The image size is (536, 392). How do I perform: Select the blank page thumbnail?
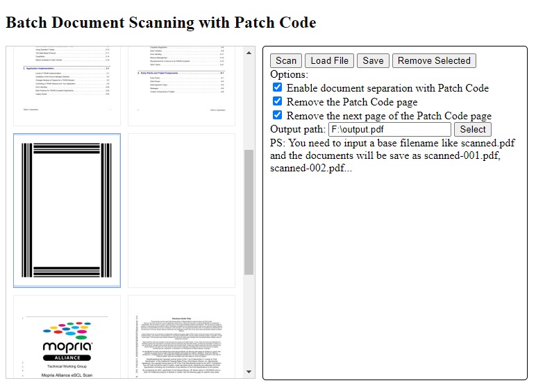[181, 210]
